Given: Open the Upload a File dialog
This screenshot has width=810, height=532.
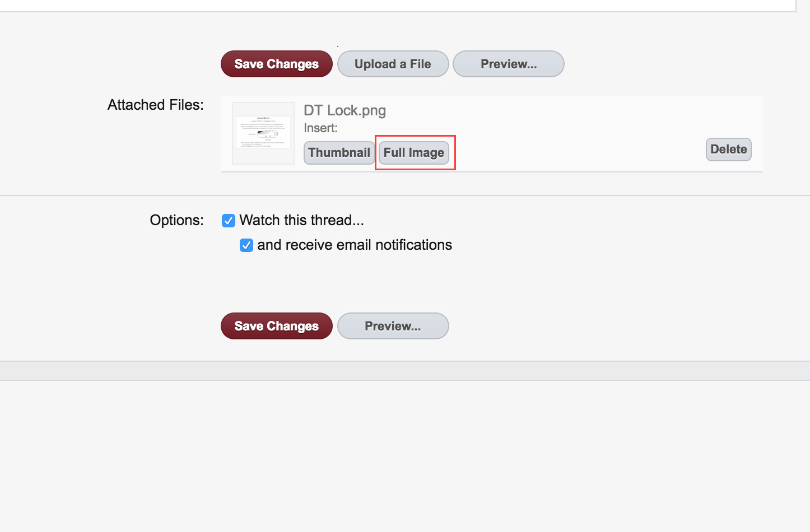Looking at the screenshot, I should coord(393,64).
